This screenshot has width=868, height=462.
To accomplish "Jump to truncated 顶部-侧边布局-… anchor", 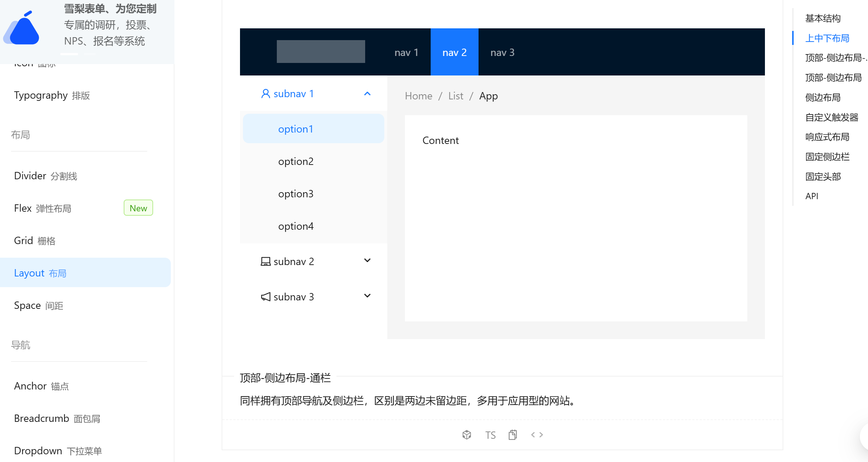I will coord(836,58).
